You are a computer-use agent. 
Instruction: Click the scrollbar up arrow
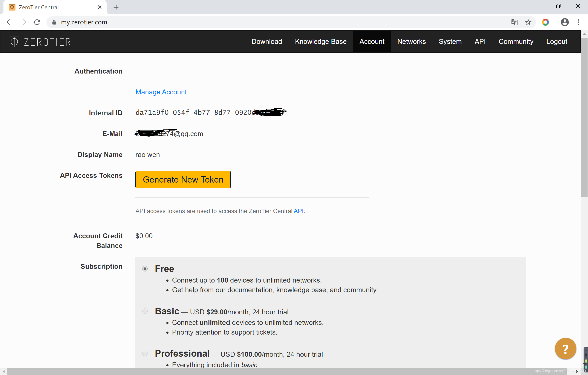(584, 34)
